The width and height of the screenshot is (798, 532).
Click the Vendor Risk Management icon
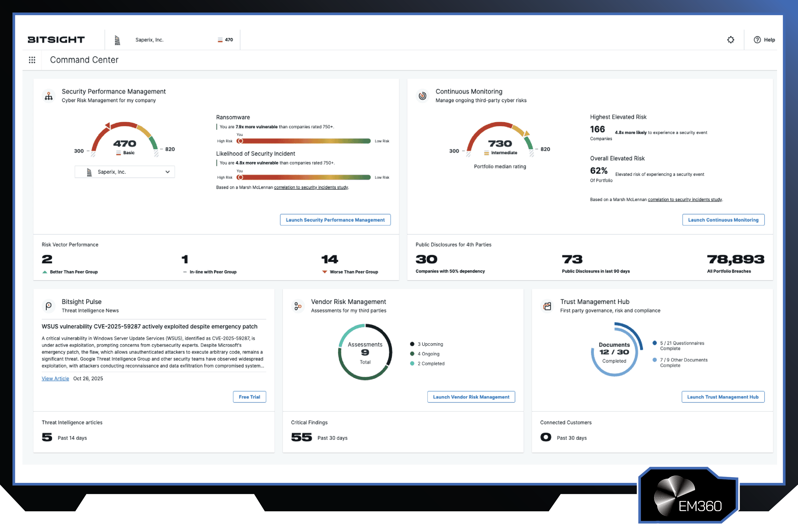click(x=298, y=306)
